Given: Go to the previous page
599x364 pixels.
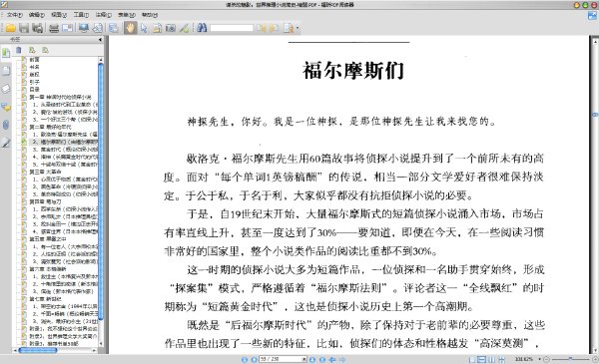Looking at the screenshot, I should (254, 359).
